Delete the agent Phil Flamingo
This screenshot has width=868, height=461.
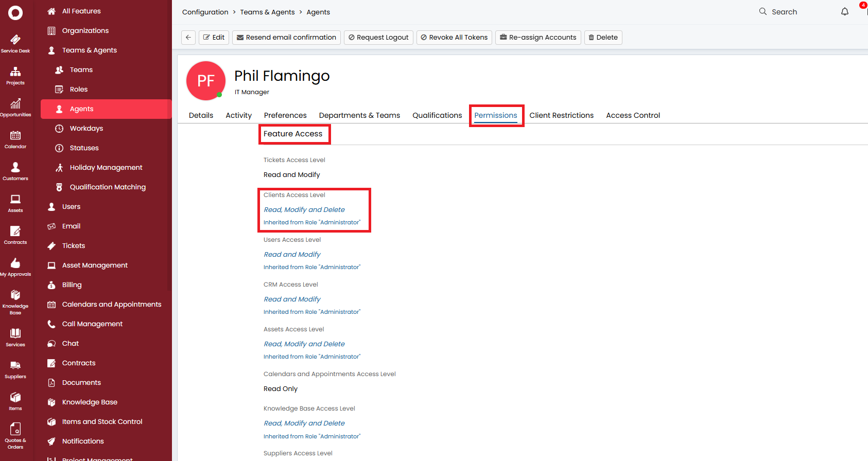603,38
